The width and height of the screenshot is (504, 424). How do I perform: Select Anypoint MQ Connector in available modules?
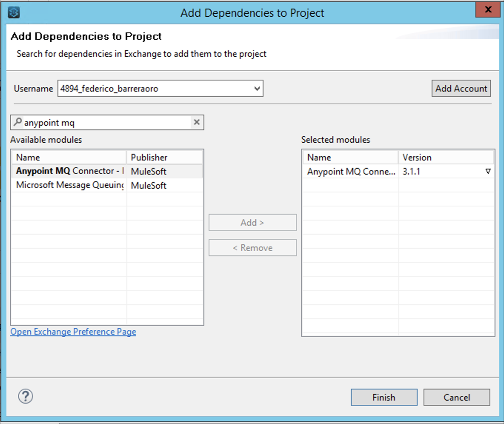pos(107,171)
